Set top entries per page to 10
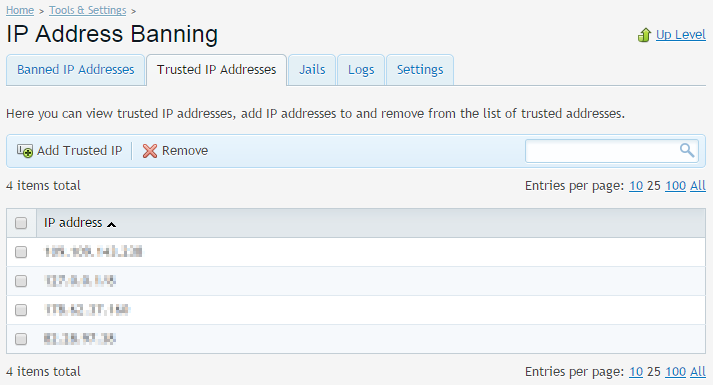Viewport: 713px width, 385px height. click(636, 186)
